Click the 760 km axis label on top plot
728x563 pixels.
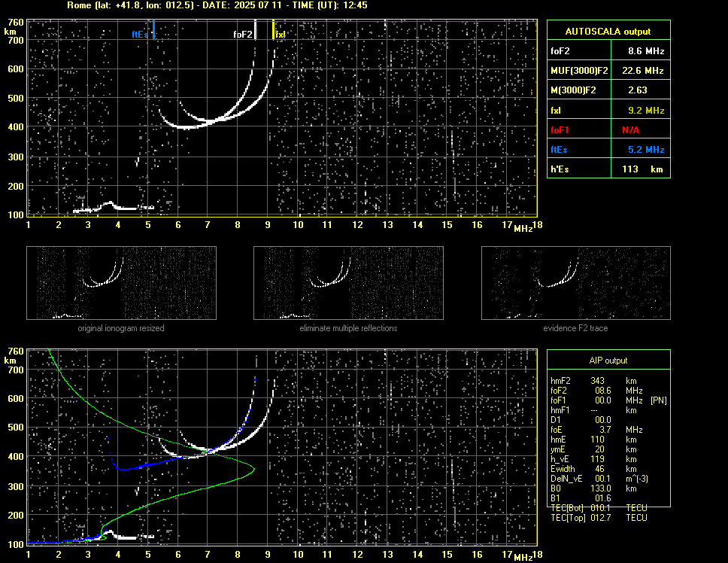pyautogui.click(x=16, y=23)
